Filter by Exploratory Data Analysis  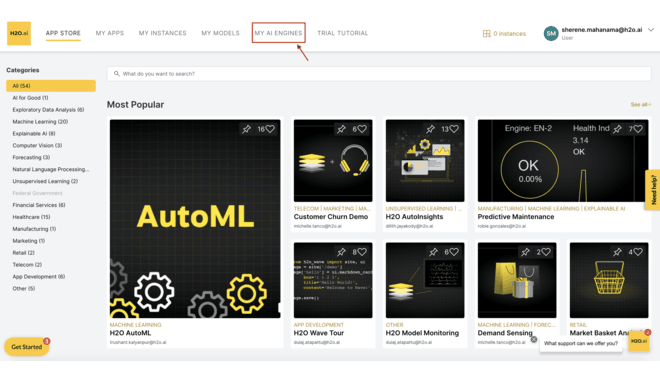click(x=48, y=110)
